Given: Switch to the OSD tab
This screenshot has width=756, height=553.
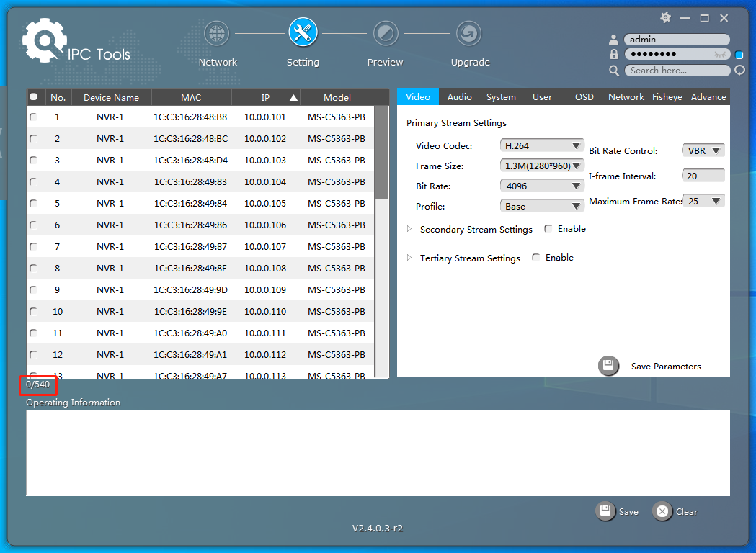Looking at the screenshot, I should click(x=584, y=96).
